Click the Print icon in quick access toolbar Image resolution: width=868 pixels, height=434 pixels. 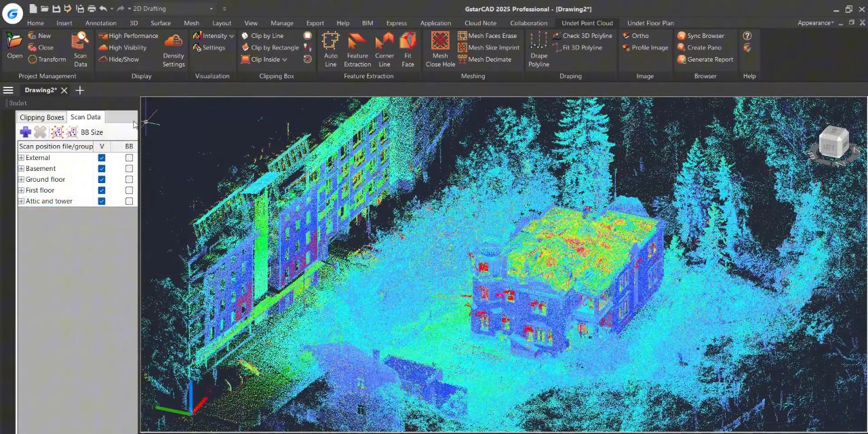tap(91, 9)
